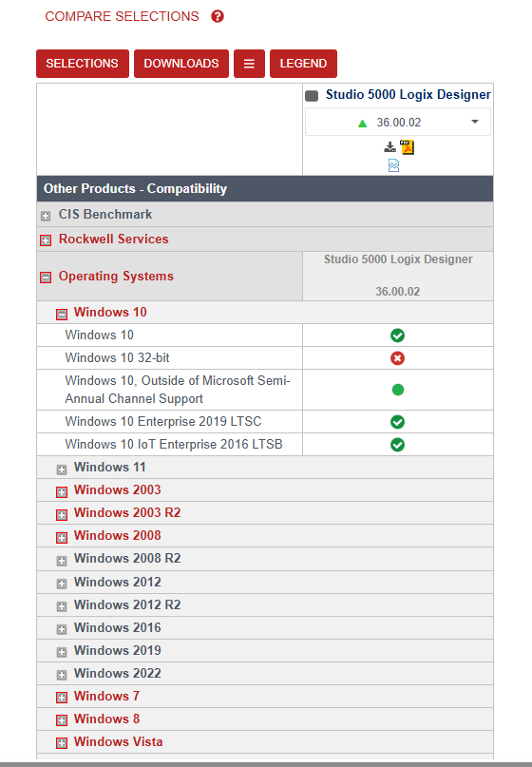Open the LEGEND button
Viewport: 532px width, 767px height.
[303, 64]
